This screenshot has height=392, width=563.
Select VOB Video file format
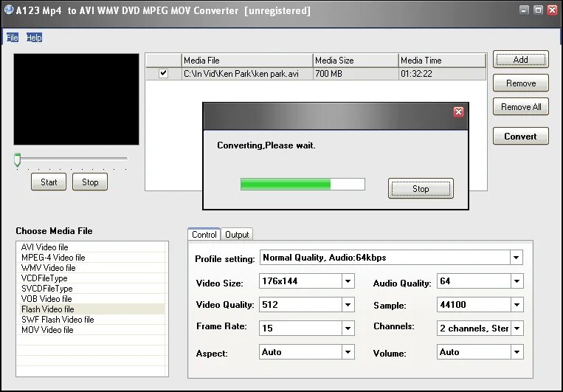point(91,298)
